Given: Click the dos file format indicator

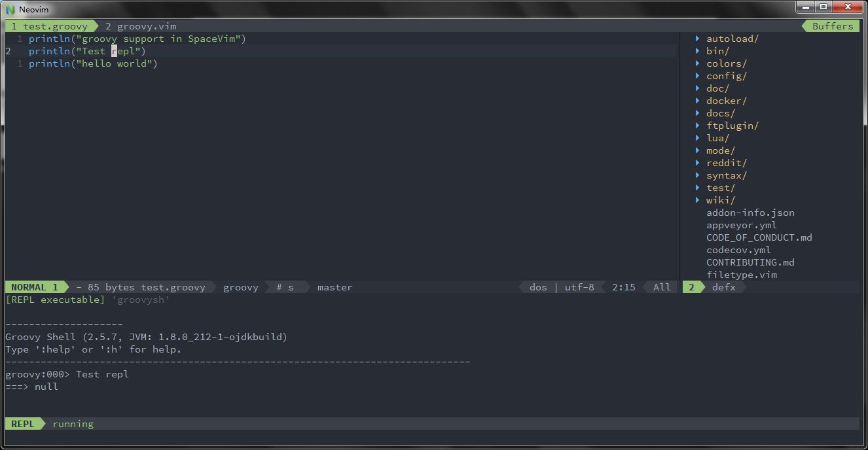Looking at the screenshot, I should point(538,287).
